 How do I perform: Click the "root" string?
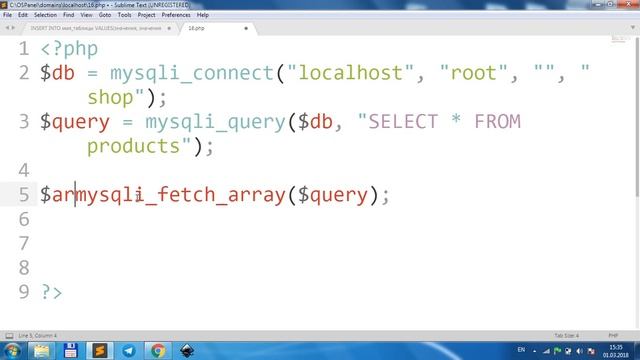tap(473, 73)
